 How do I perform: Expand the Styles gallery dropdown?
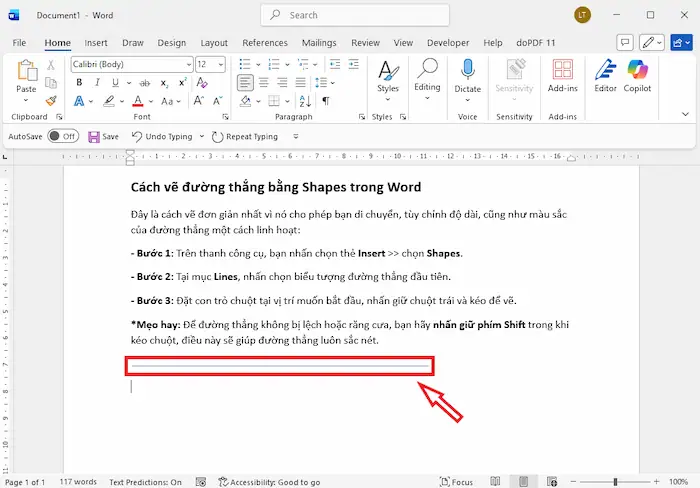tap(387, 101)
